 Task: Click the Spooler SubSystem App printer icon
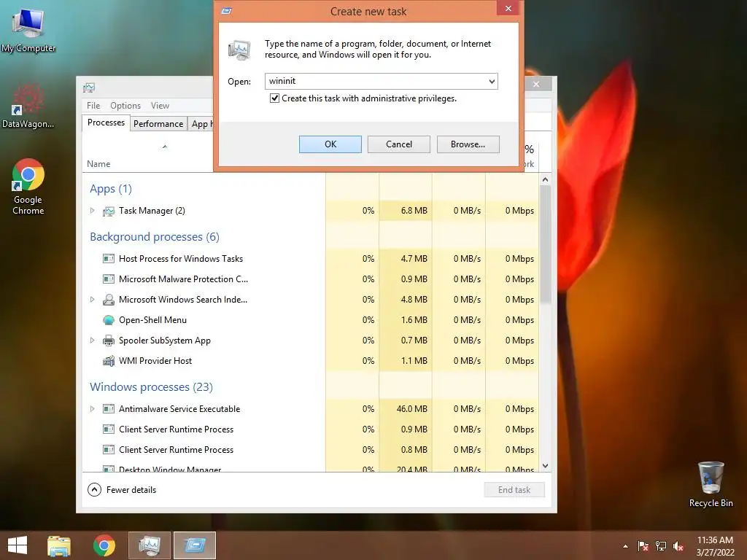coord(109,341)
